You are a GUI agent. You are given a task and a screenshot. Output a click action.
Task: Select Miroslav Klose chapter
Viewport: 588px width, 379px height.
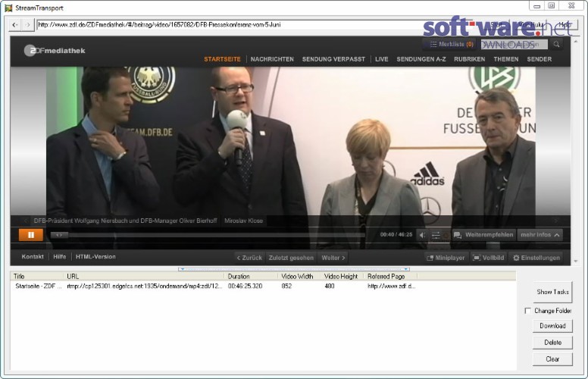pos(244,221)
